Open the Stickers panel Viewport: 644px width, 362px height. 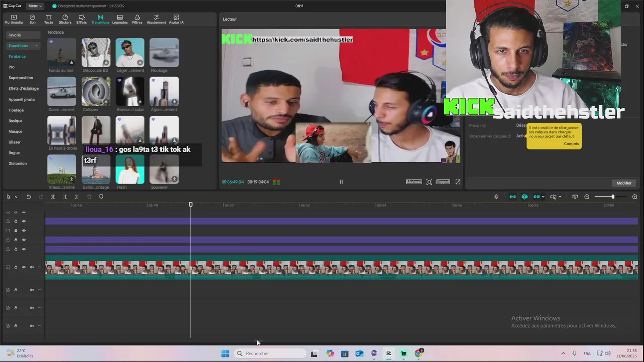(65, 19)
